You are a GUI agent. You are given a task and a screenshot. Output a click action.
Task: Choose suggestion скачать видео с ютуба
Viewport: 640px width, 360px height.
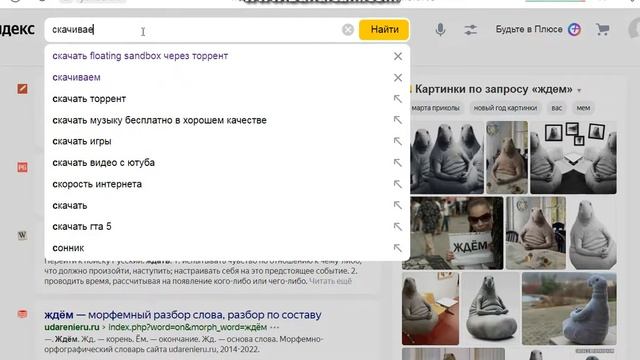pyautogui.click(x=103, y=162)
